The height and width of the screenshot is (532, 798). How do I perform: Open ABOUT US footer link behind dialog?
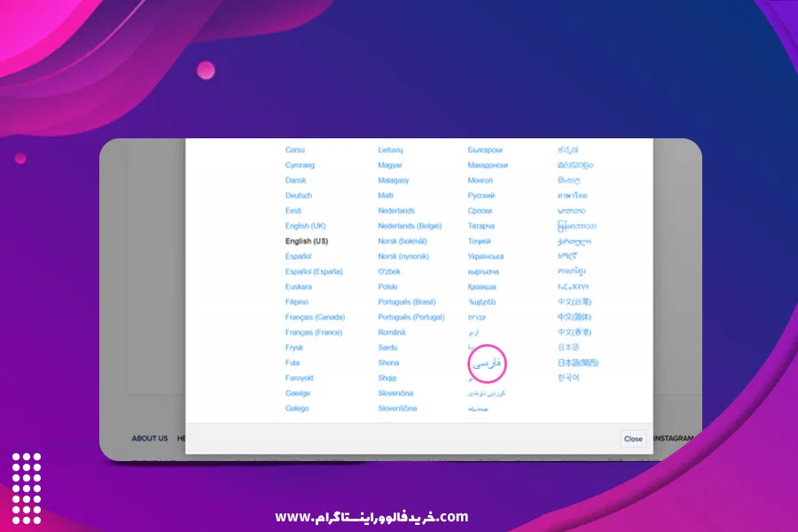tap(150, 438)
